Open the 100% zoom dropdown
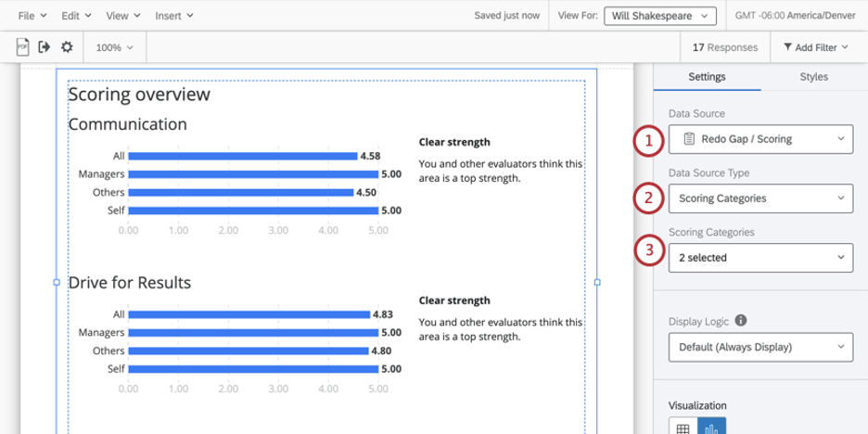868x434 pixels. click(x=115, y=47)
